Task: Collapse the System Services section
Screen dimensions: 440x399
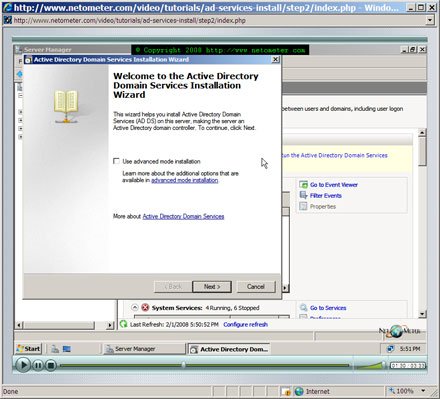Action: [135, 307]
